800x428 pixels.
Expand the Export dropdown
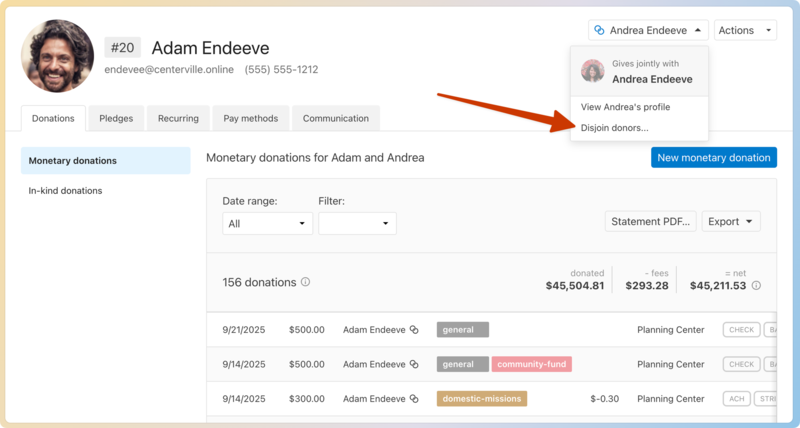pyautogui.click(x=731, y=221)
